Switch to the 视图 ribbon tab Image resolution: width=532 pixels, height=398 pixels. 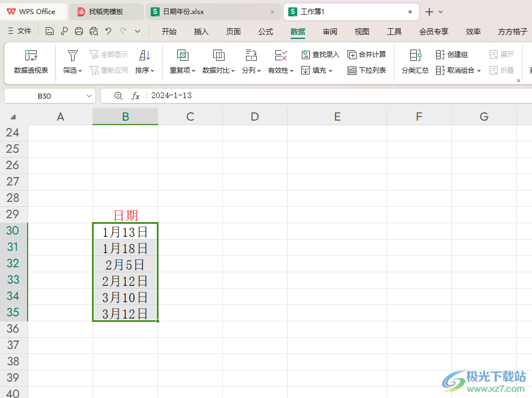362,32
